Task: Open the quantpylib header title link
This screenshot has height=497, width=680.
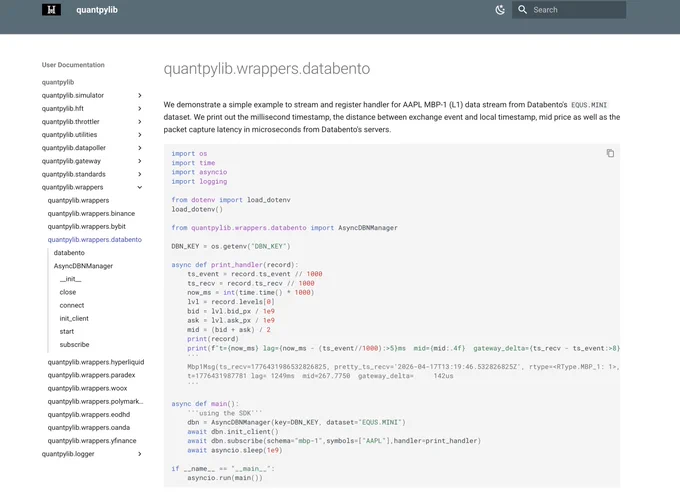Action: 97,10
